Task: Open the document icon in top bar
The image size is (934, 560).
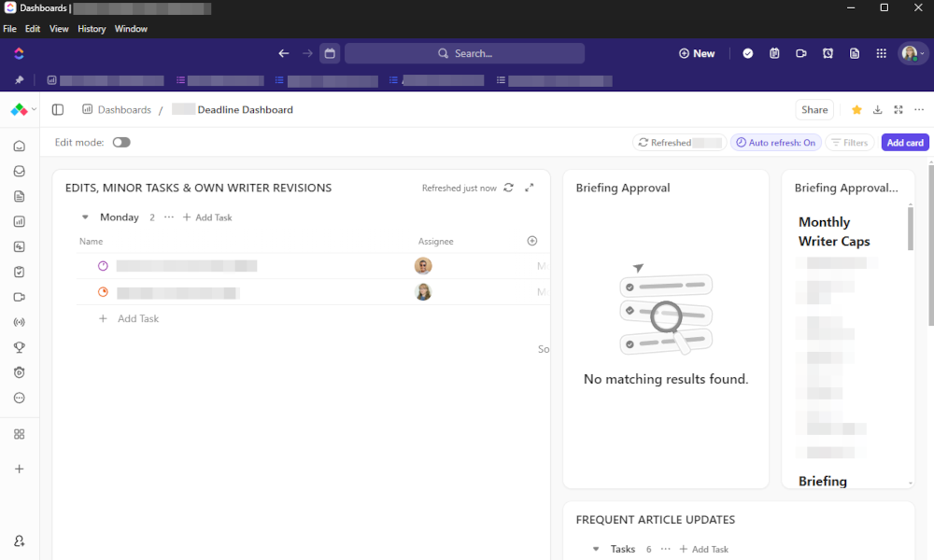Action: 855,53
